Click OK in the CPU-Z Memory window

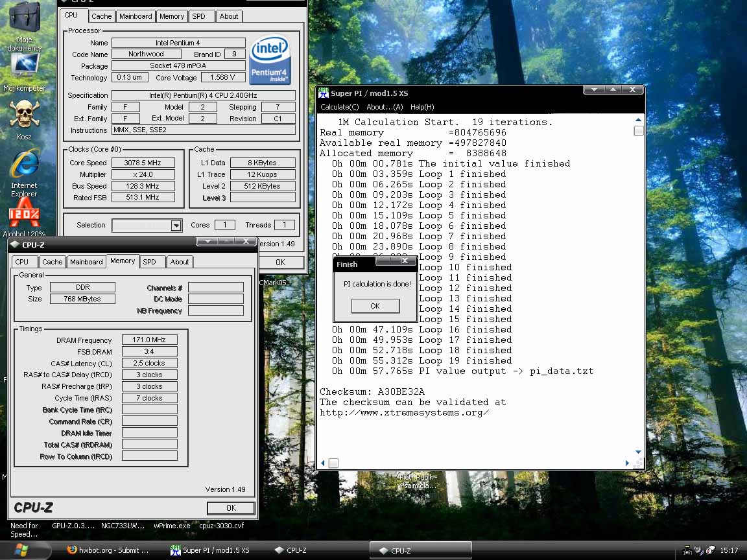pos(231,508)
